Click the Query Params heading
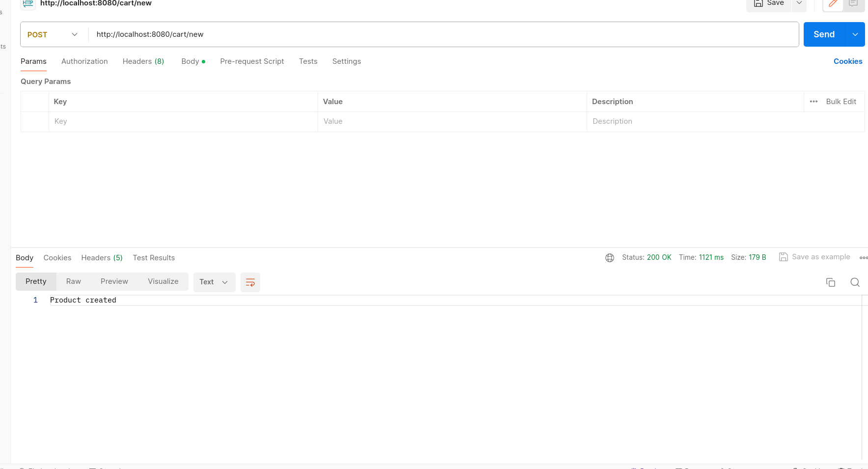This screenshot has width=868, height=469. point(46,82)
